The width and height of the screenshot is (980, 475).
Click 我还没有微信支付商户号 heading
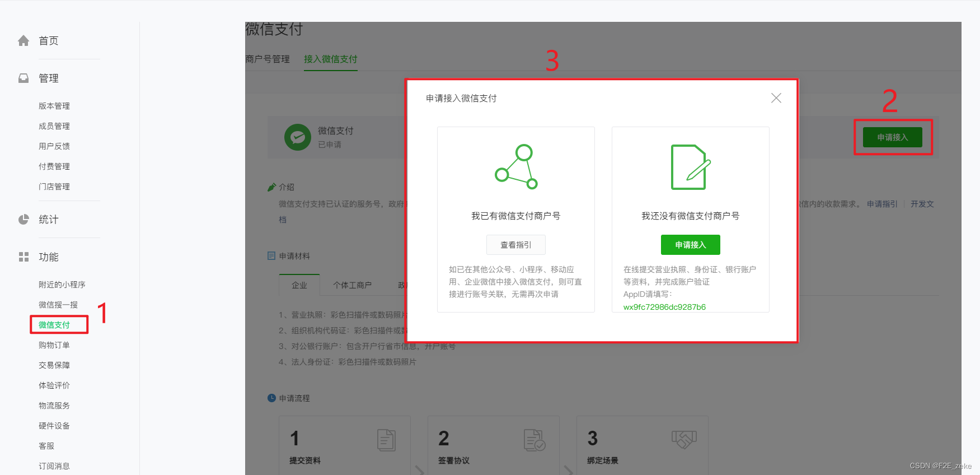tap(691, 216)
